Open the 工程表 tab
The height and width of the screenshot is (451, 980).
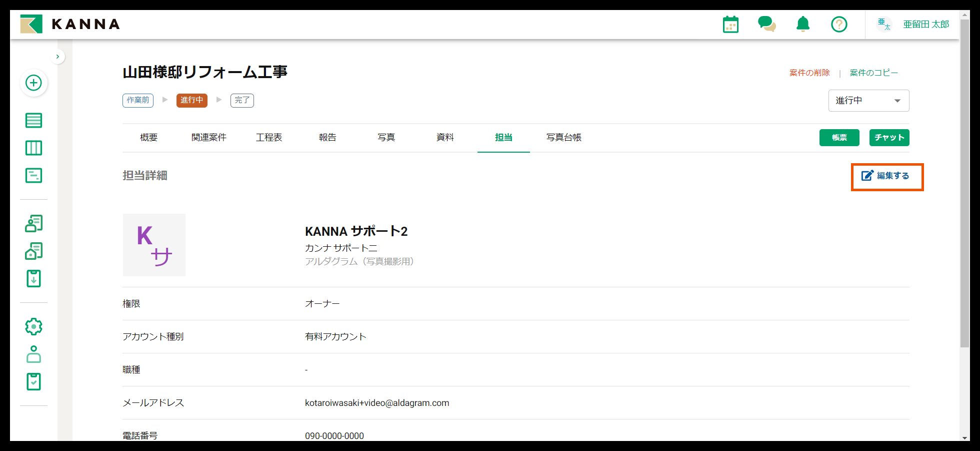[x=268, y=138]
